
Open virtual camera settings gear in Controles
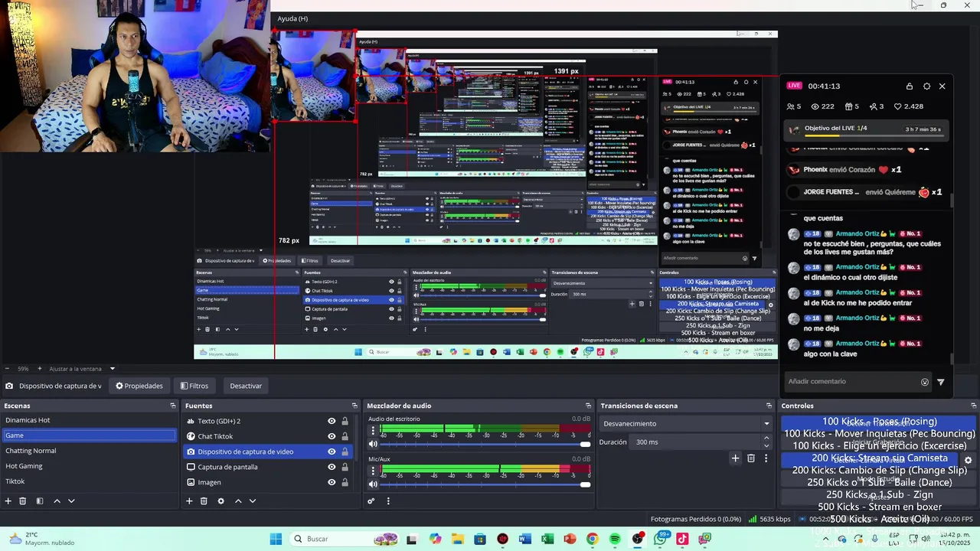click(968, 461)
